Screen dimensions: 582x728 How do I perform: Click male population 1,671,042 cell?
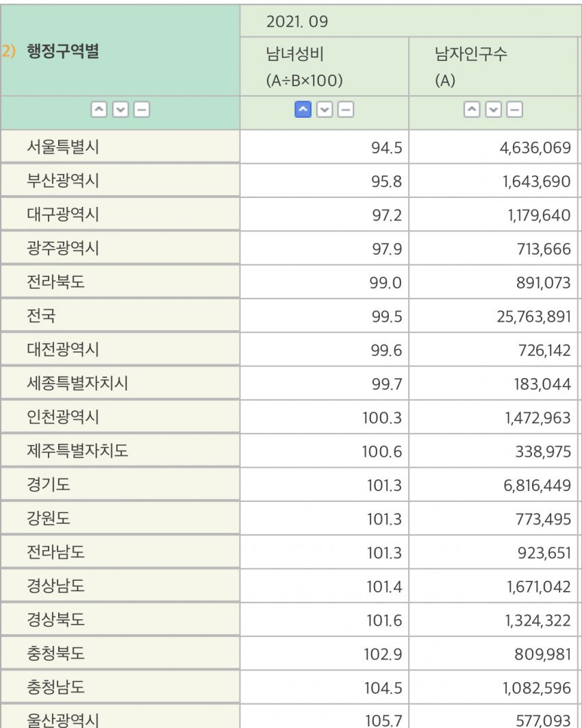click(538, 587)
